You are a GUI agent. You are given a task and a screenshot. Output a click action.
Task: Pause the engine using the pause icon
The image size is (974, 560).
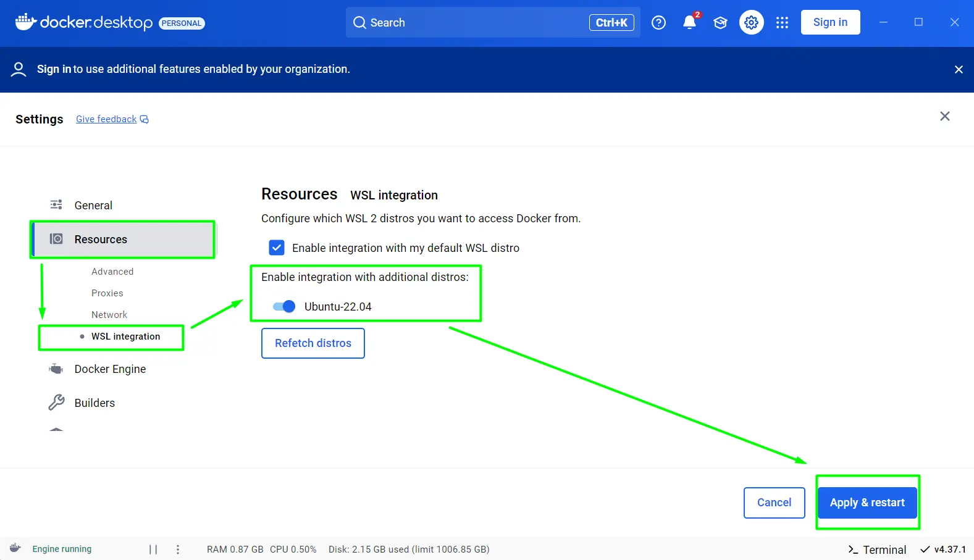pos(153,550)
